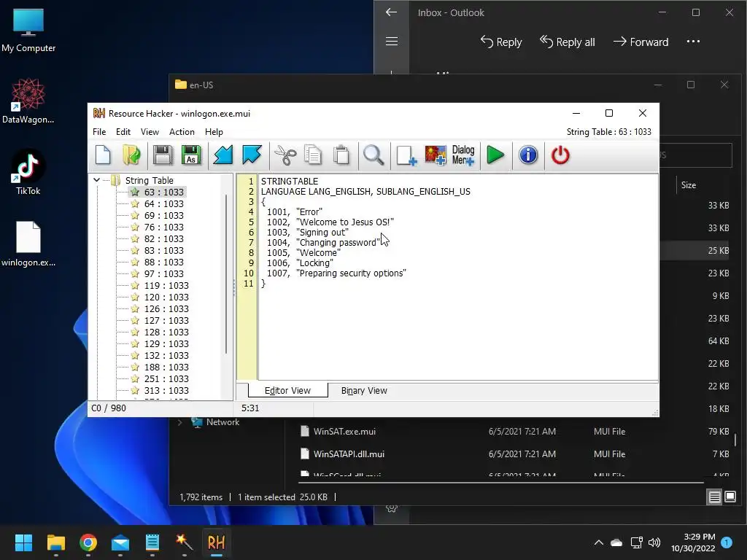The height and width of the screenshot is (560, 747).
Task: Open File menu in Resource Hacker
Action: pos(99,132)
